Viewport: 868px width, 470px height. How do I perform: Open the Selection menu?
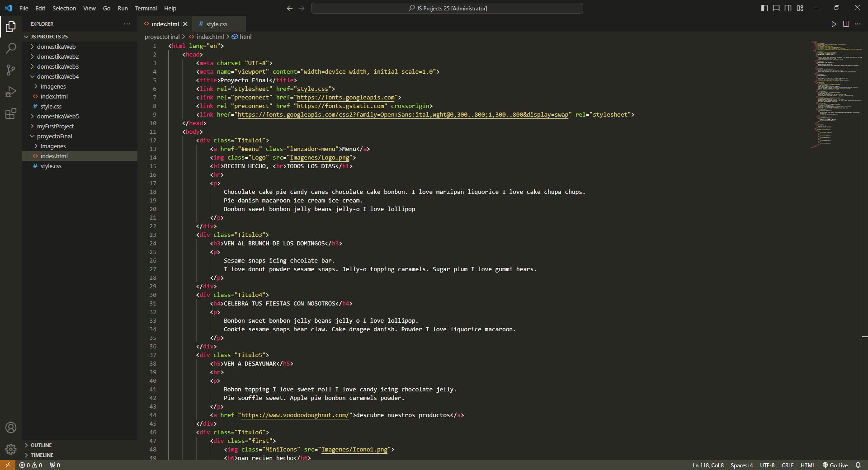[x=64, y=8]
